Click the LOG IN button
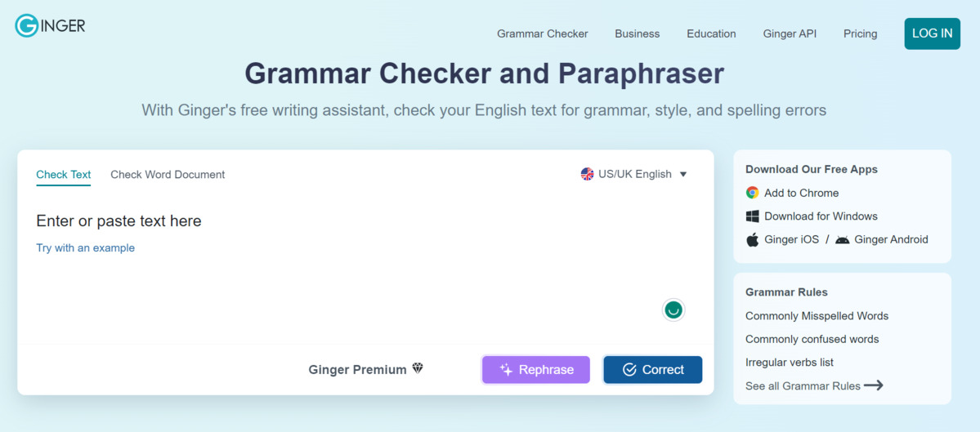The image size is (980, 432). tap(932, 33)
